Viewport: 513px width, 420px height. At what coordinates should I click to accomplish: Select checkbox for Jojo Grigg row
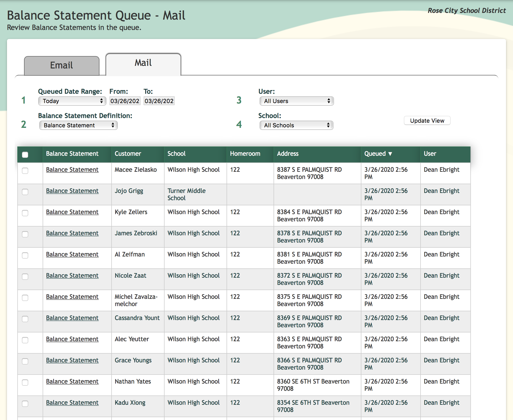(x=25, y=192)
